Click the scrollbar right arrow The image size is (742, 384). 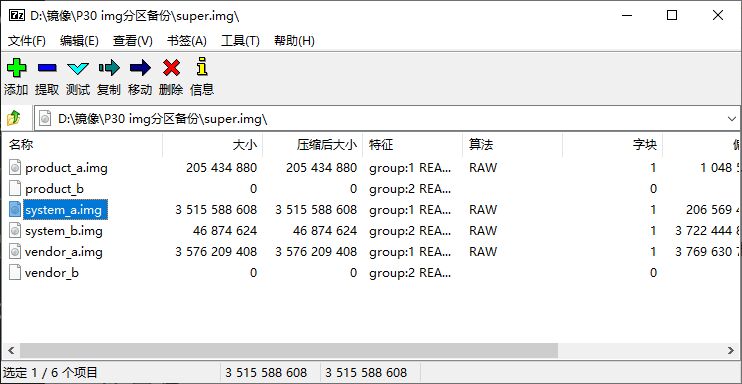coord(731,350)
